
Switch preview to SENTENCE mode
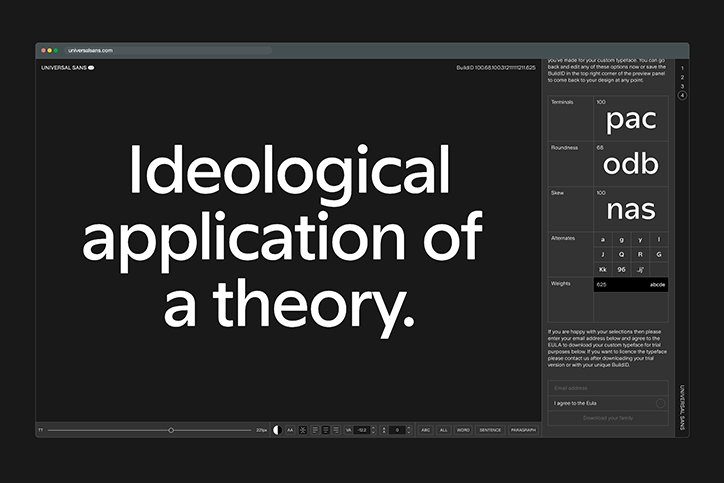coord(490,430)
